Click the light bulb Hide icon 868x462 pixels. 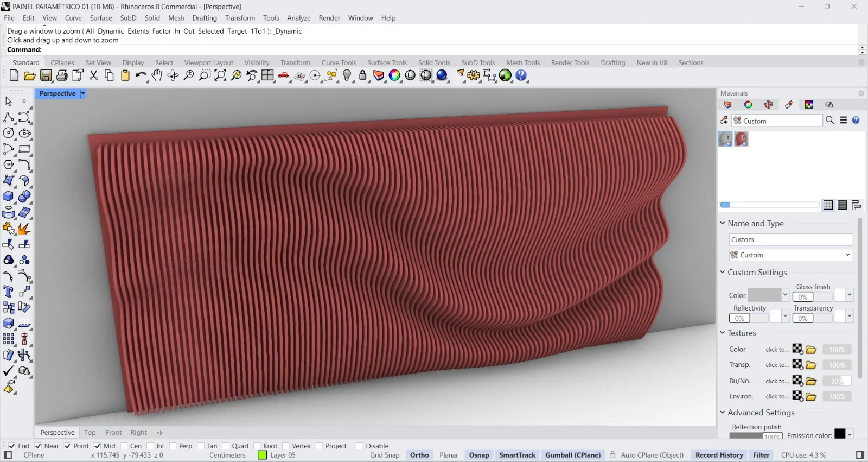pos(347,75)
